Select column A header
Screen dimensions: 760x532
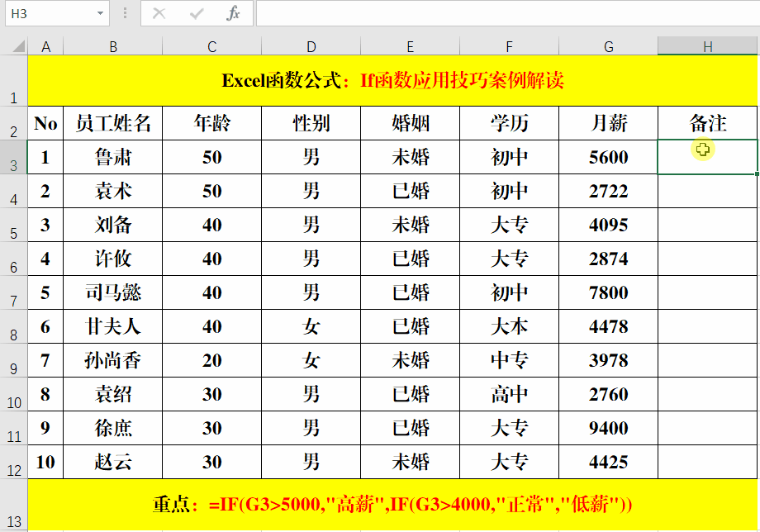point(45,46)
